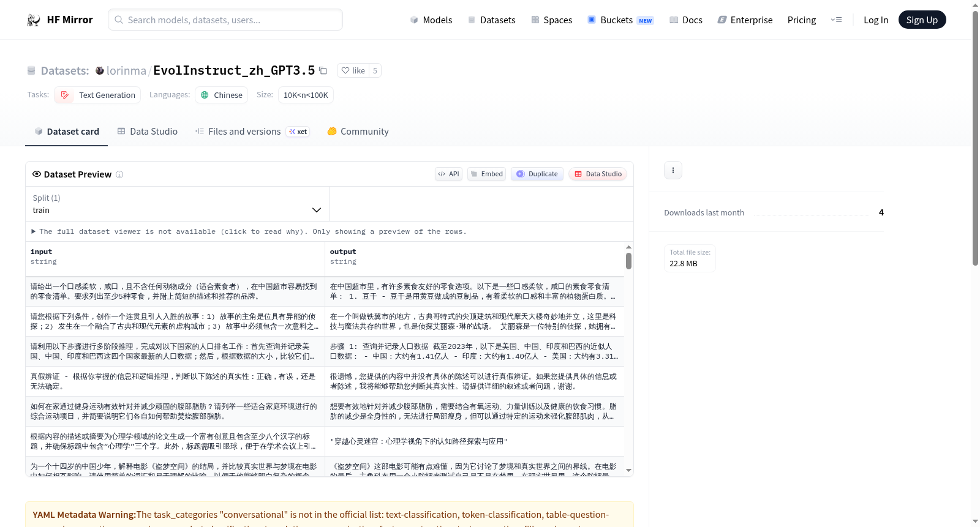Click the Downloads last month label

coord(704,212)
